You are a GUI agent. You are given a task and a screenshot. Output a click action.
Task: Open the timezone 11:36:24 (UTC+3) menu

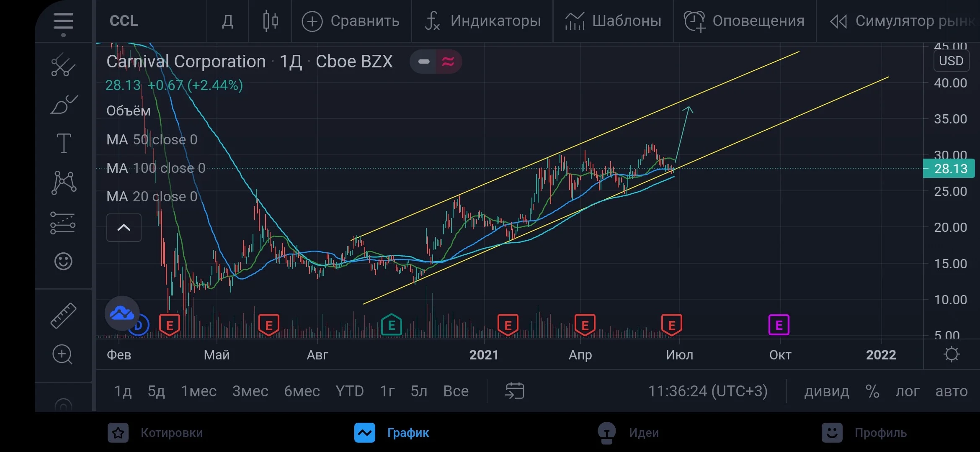[x=708, y=391]
